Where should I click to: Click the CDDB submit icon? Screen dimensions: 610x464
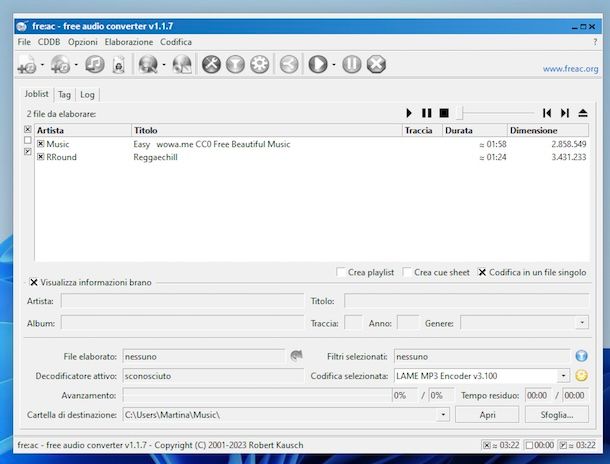pos(182,65)
